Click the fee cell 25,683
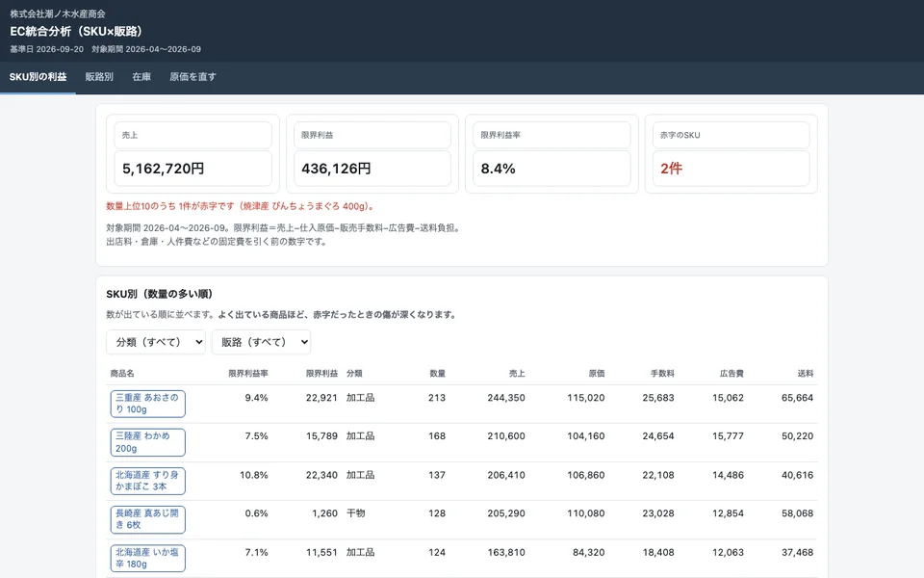 coord(658,398)
